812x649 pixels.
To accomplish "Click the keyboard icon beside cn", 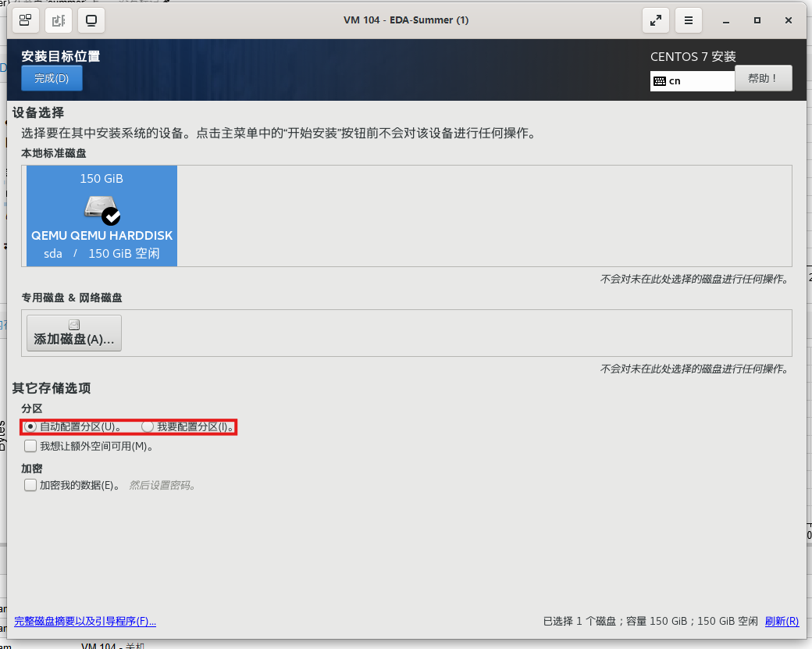I will [x=660, y=80].
